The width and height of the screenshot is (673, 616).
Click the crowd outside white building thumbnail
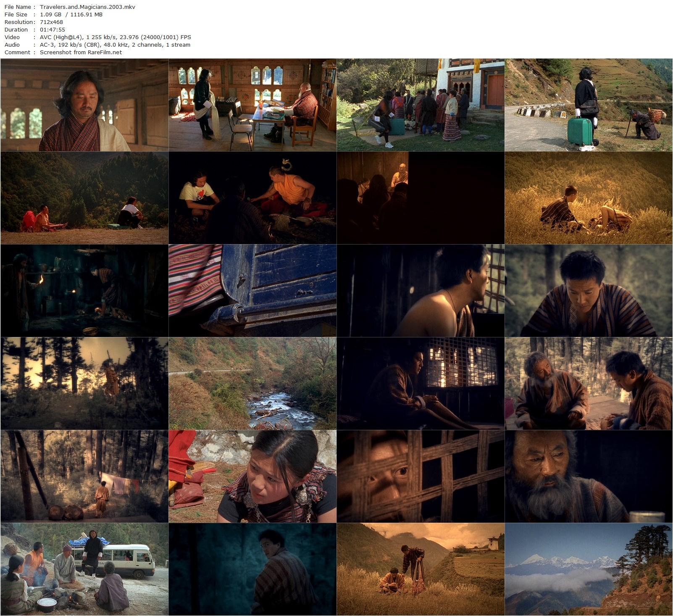pyautogui.click(x=421, y=105)
